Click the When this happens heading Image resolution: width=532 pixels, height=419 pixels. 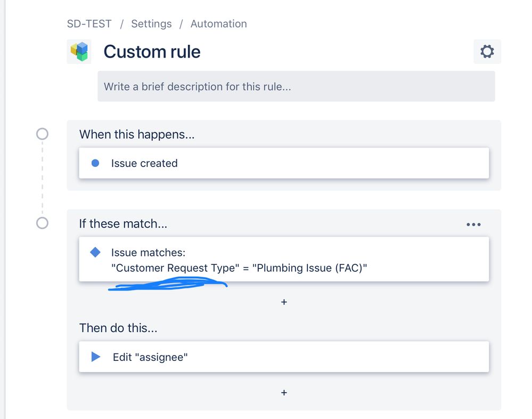coord(137,134)
